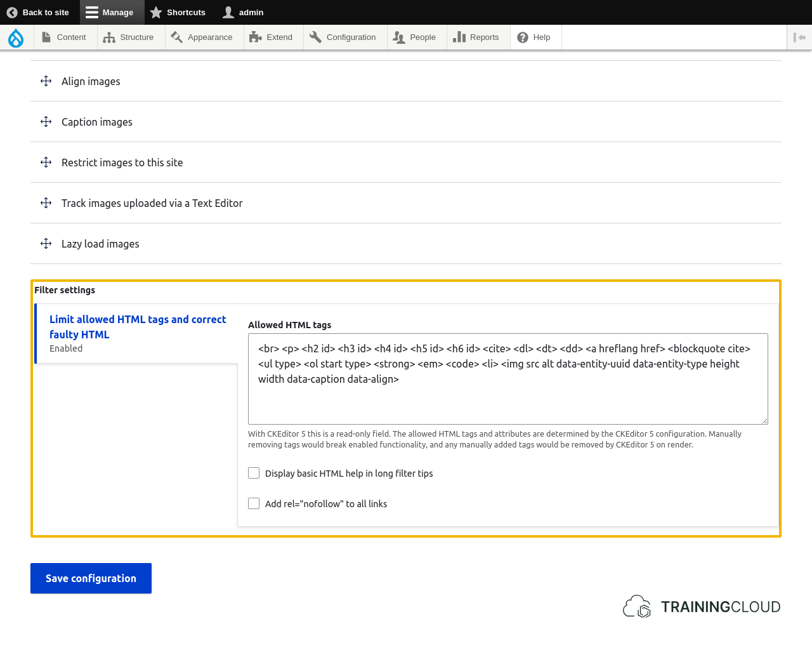
Task: Click the Shortcuts star icon
Action: click(156, 12)
